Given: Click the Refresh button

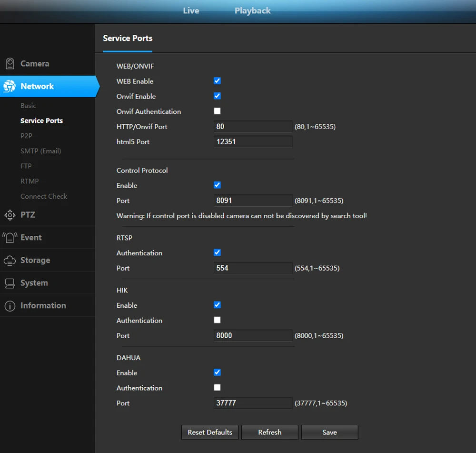Looking at the screenshot, I should click(269, 433).
